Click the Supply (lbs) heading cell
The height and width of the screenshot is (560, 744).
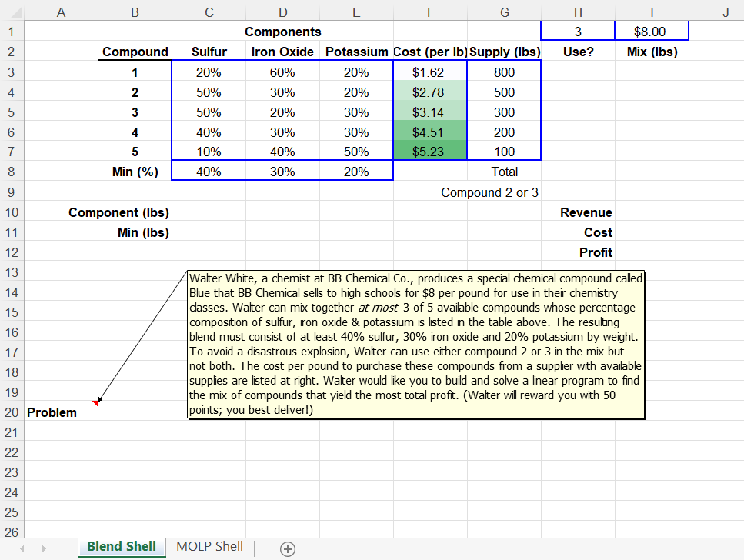[505, 52]
